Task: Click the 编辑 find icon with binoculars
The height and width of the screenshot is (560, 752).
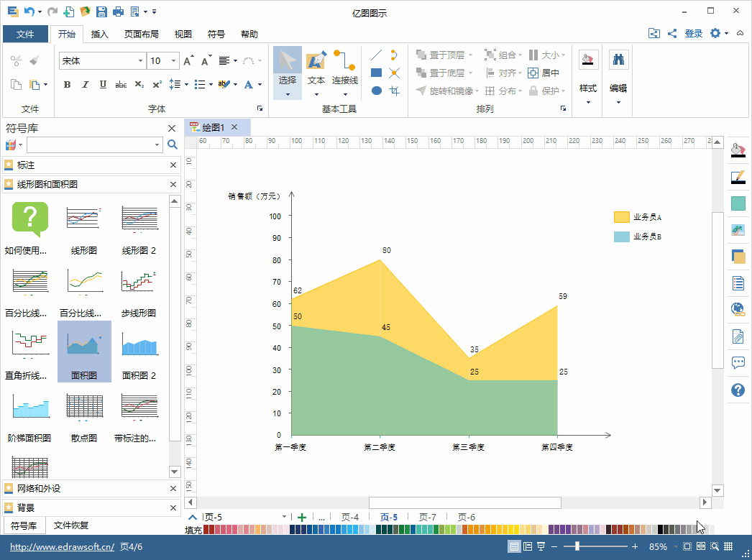Action: point(618,60)
